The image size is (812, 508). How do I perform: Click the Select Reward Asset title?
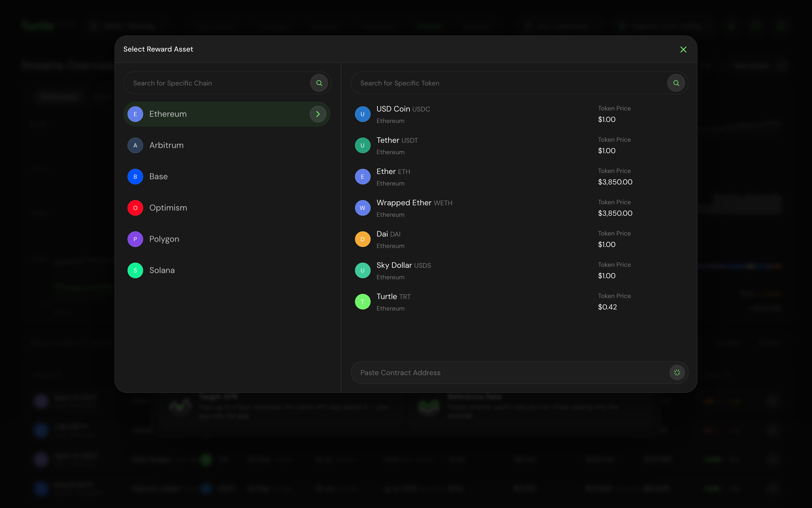pyautogui.click(x=158, y=49)
